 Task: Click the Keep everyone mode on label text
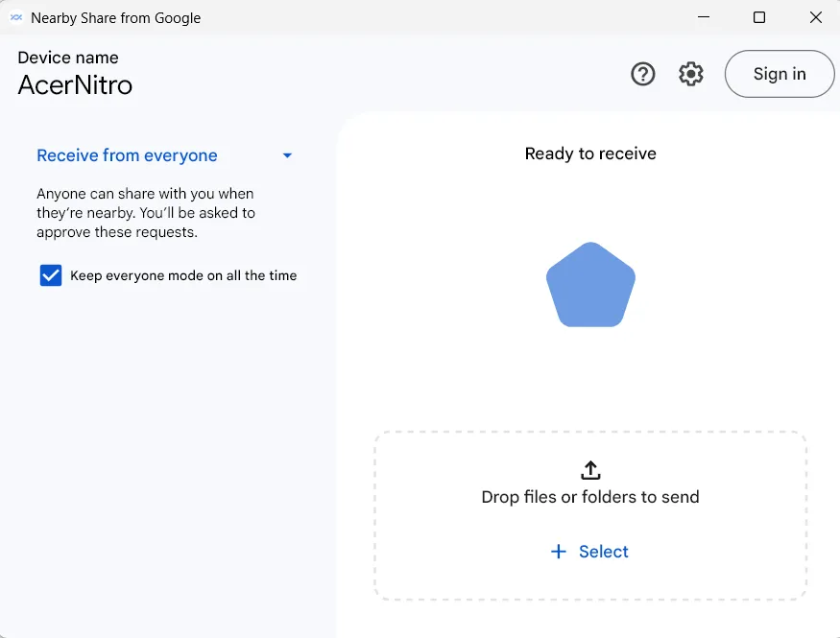(183, 275)
